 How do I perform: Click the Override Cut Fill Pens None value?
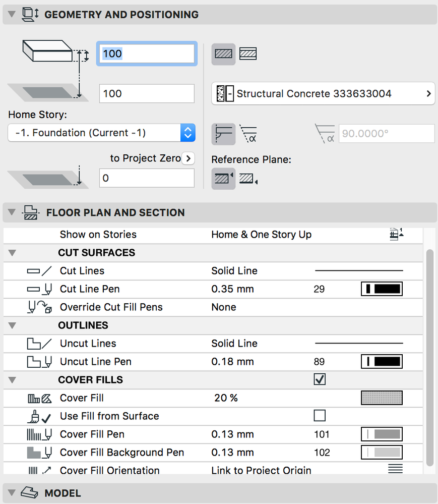[224, 307]
